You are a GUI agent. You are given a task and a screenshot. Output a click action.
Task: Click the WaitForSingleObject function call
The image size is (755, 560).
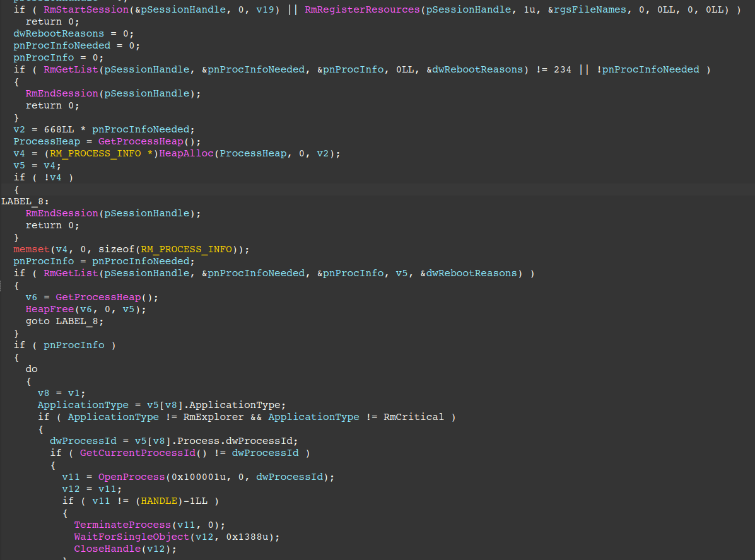click(x=131, y=537)
